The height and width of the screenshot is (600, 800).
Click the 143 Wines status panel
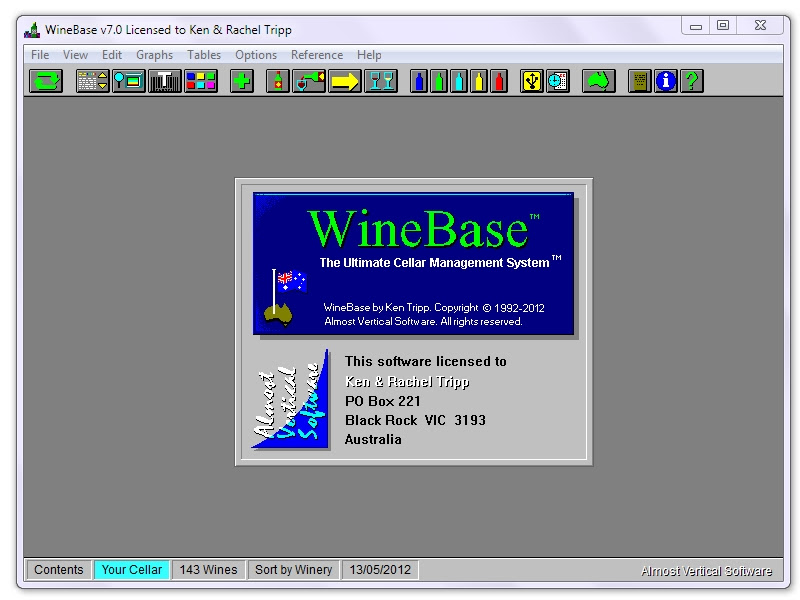(208, 570)
